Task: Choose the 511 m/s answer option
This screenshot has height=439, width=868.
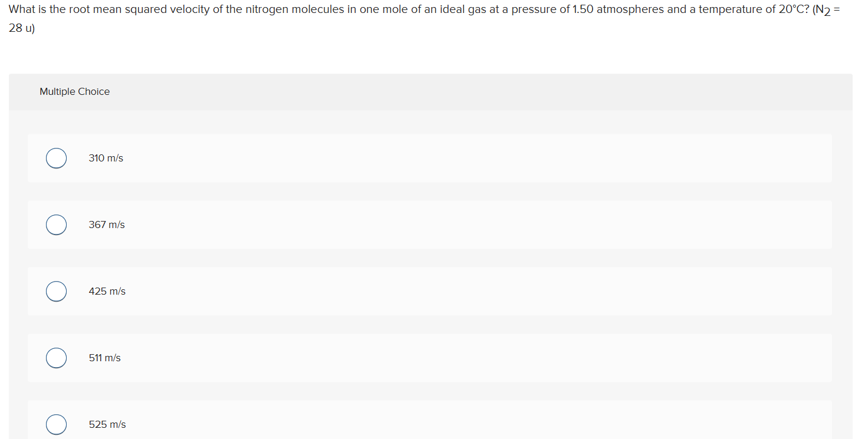Action: click(105, 358)
